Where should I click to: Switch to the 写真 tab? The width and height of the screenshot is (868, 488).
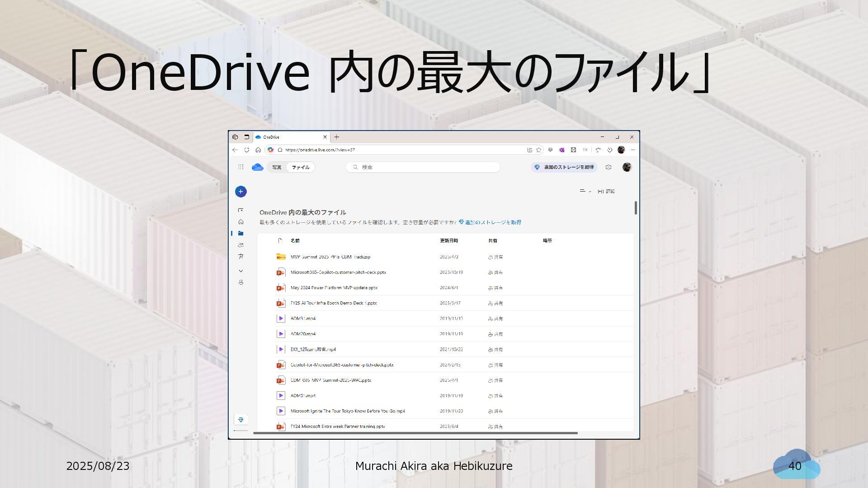[277, 167]
